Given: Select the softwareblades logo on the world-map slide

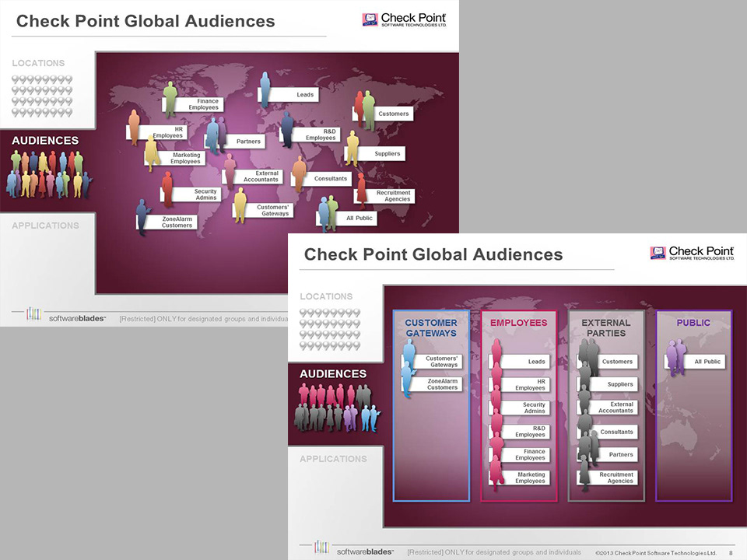Looking at the screenshot, I should click(x=66, y=315).
